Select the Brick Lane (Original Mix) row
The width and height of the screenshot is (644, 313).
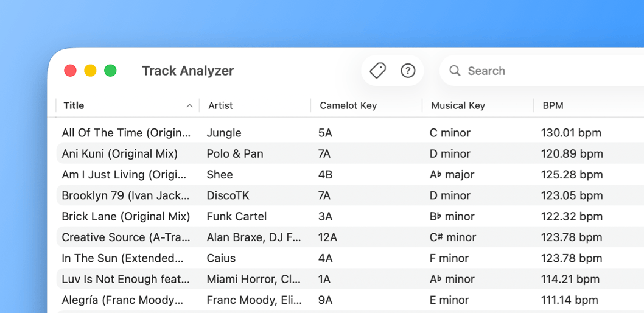click(x=126, y=216)
